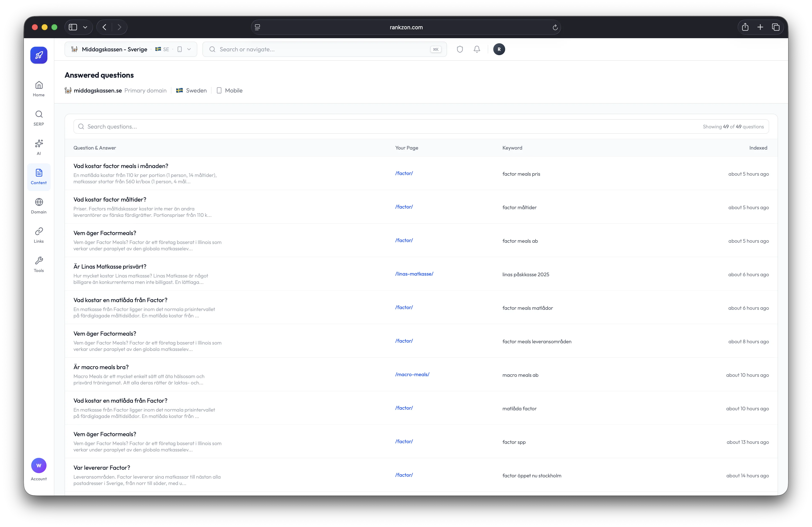Click the rankzon.com address bar
The image size is (812, 527).
tap(406, 27)
